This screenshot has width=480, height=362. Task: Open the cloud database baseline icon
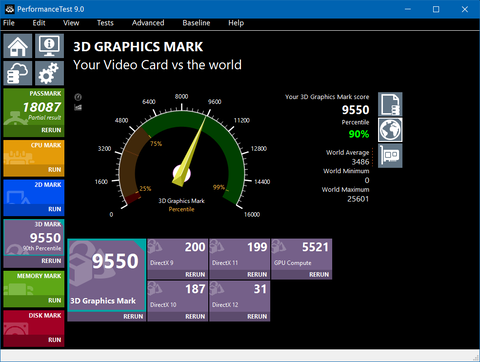[18, 73]
